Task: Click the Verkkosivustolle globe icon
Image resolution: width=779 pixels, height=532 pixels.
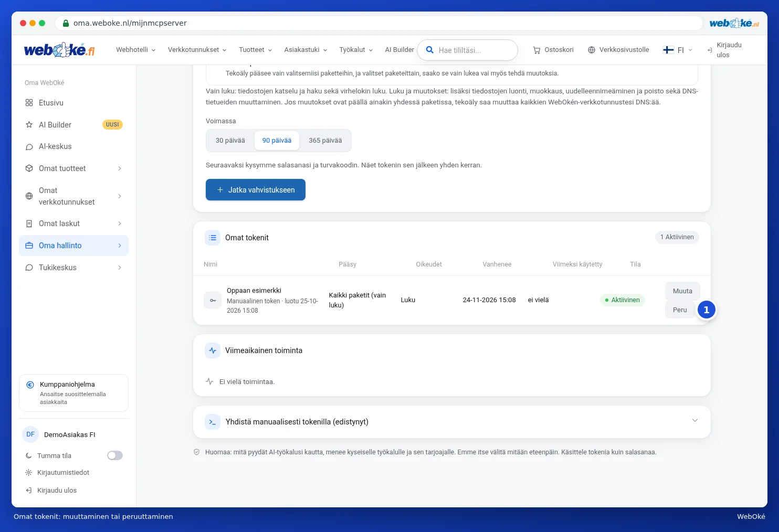Action: pos(592,50)
